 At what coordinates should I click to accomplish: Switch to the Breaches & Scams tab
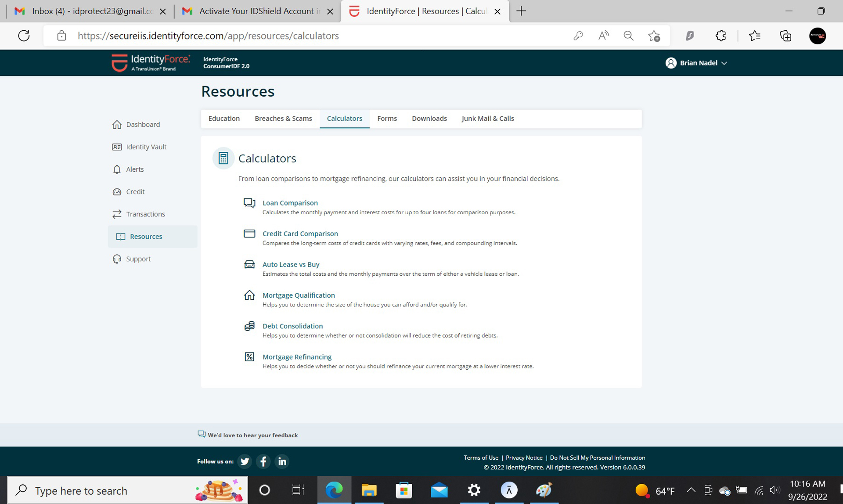point(283,119)
